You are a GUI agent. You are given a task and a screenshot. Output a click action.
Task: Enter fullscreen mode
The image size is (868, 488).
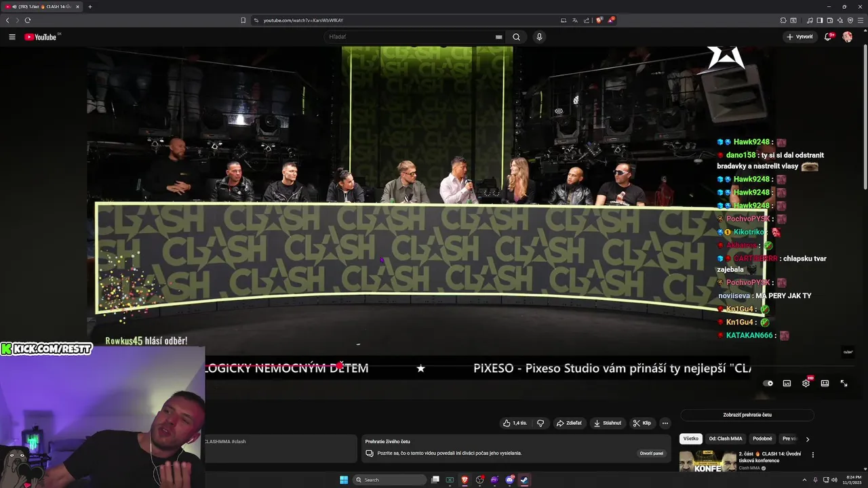point(844,383)
